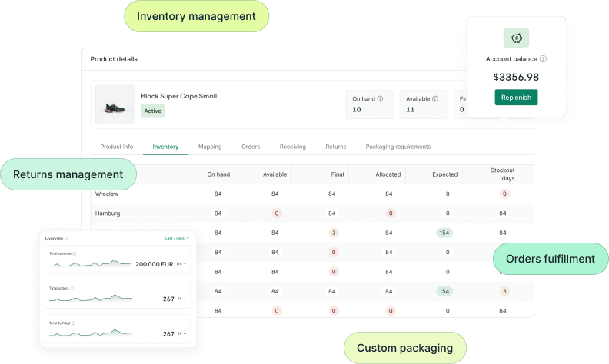This screenshot has width=609, height=364.
Task: Open the Mapping tab
Action: click(210, 147)
